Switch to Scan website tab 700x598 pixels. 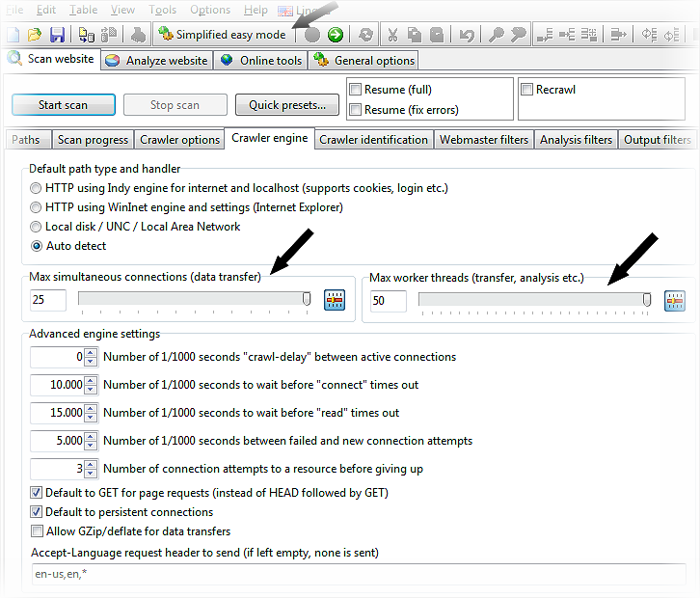click(51, 59)
